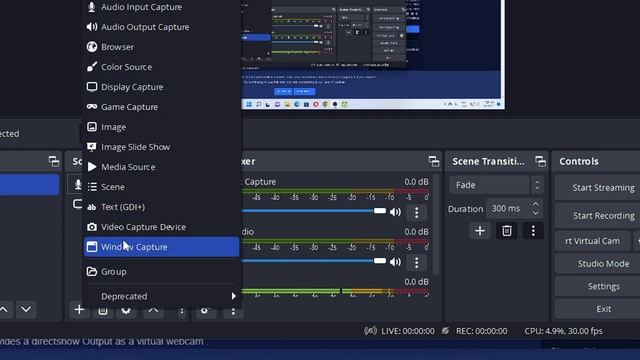
Task: Delete the selected scene transition
Action: click(507, 231)
